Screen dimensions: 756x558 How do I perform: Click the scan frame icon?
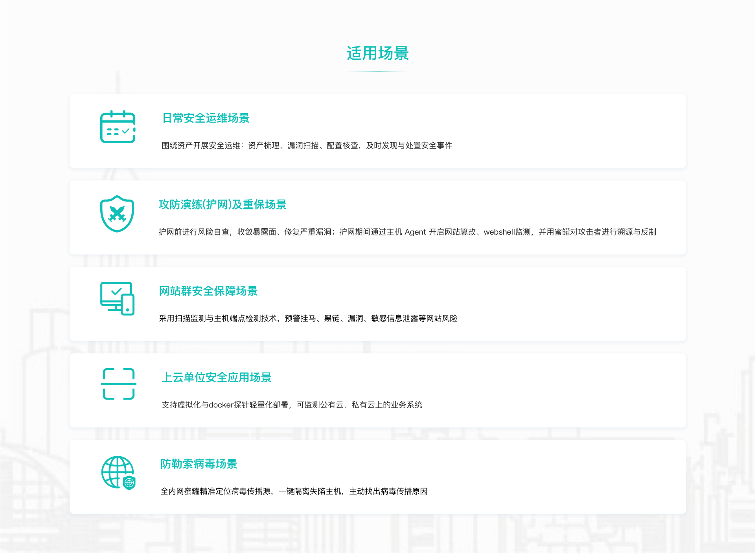[118, 384]
